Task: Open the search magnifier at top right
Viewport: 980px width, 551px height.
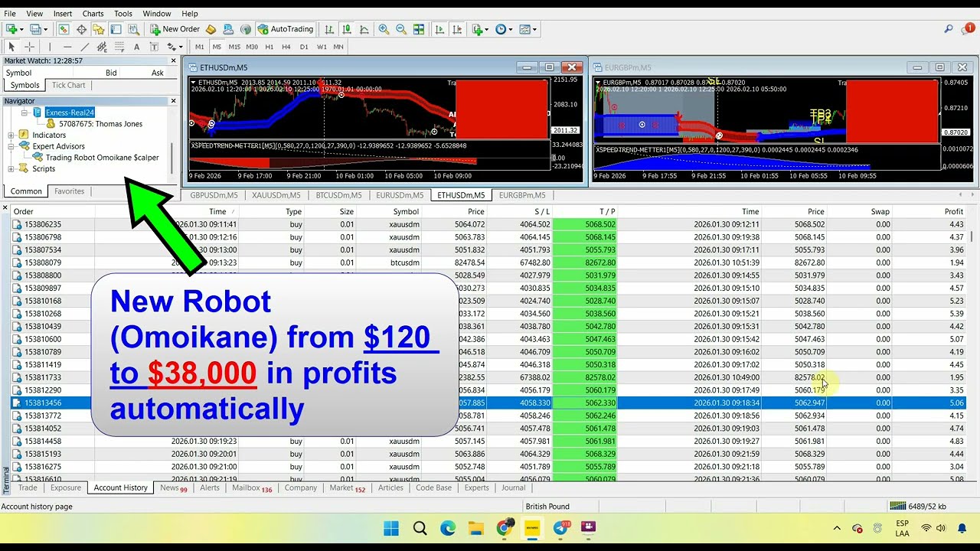Action: click(x=949, y=29)
